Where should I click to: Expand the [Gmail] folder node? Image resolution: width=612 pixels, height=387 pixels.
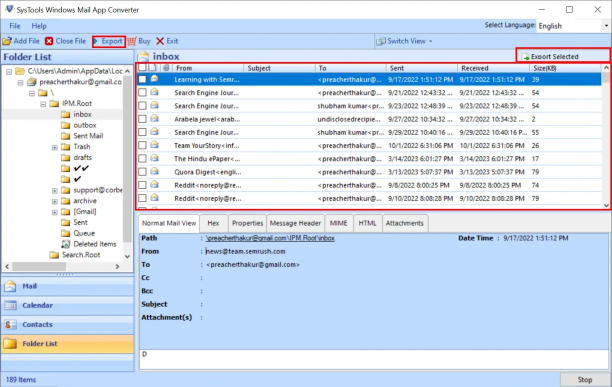(55, 212)
